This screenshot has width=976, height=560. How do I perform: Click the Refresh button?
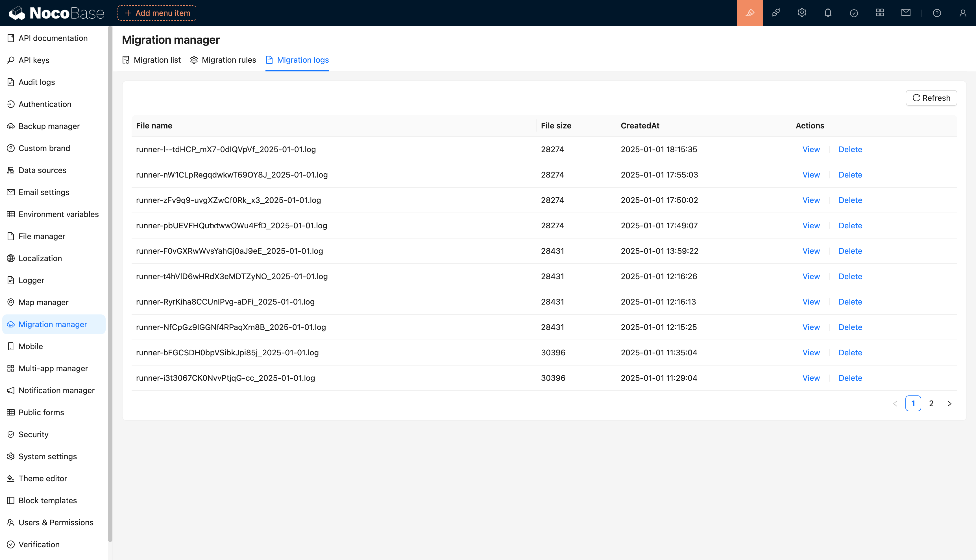[931, 98]
